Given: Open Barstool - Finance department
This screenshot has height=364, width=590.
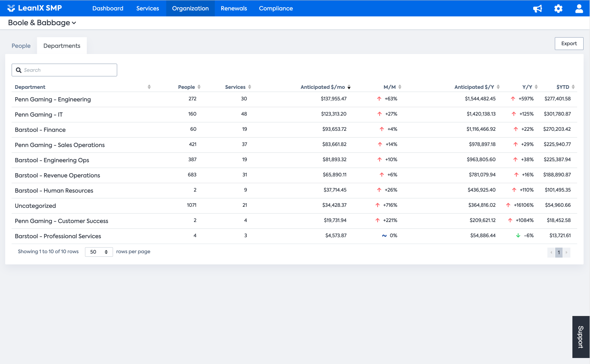Looking at the screenshot, I should (40, 130).
